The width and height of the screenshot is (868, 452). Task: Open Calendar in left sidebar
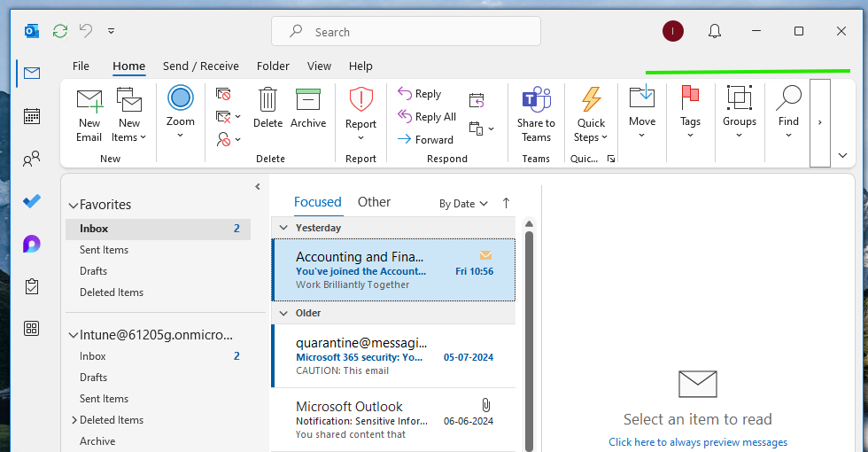(32, 116)
